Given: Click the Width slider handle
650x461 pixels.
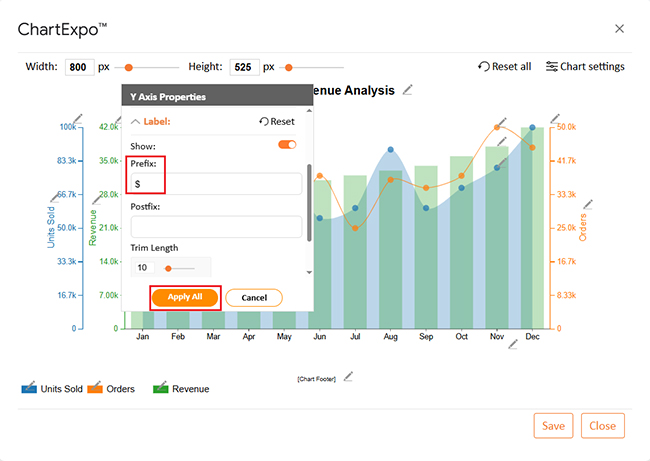Looking at the screenshot, I should click(127, 67).
